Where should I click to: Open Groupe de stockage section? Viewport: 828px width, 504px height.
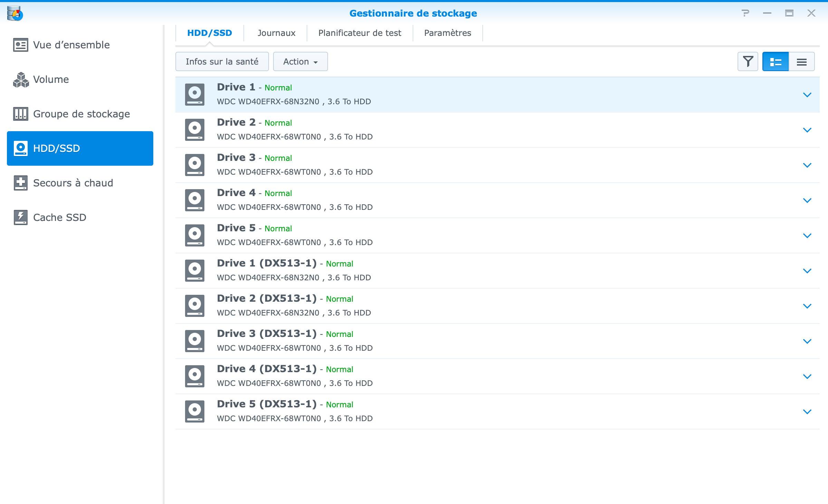pyautogui.click(x=81, y=114)
